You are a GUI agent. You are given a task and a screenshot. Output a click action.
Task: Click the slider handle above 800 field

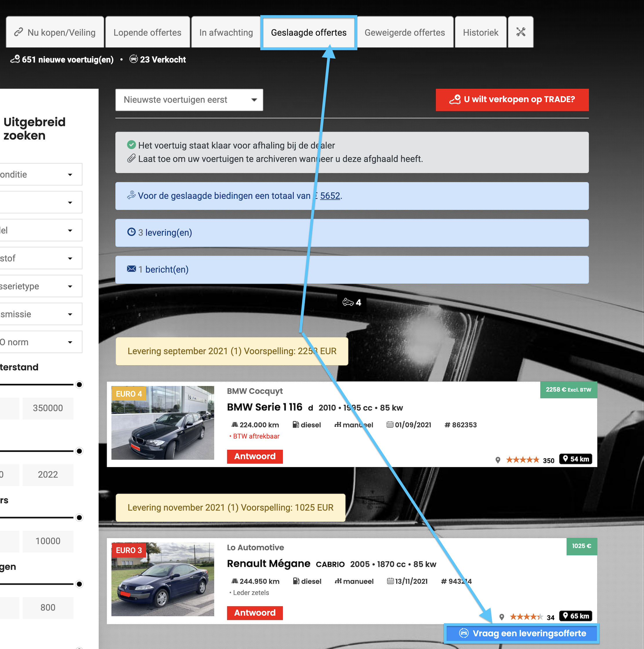pyautogui.click(x=79, y=584)
